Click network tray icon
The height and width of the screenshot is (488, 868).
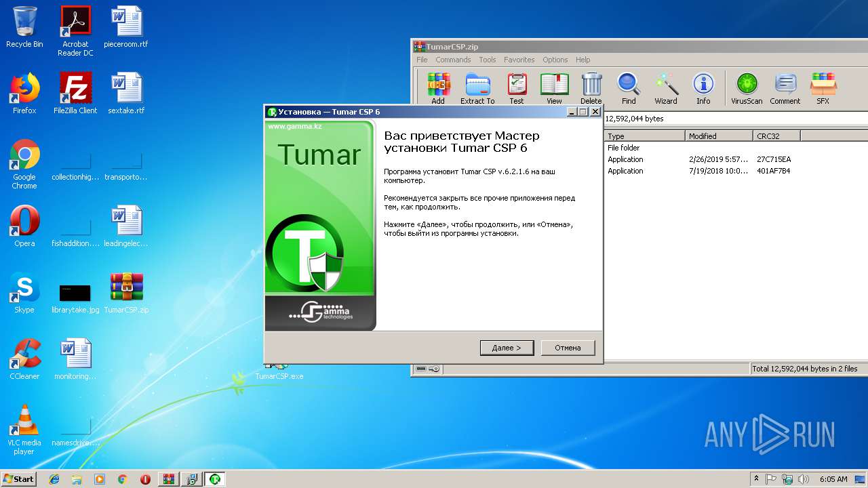pos(787,479)
